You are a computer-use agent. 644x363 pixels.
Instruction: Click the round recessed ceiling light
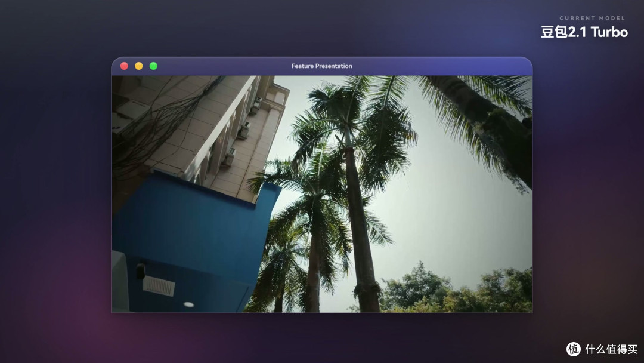coord(188,304)
